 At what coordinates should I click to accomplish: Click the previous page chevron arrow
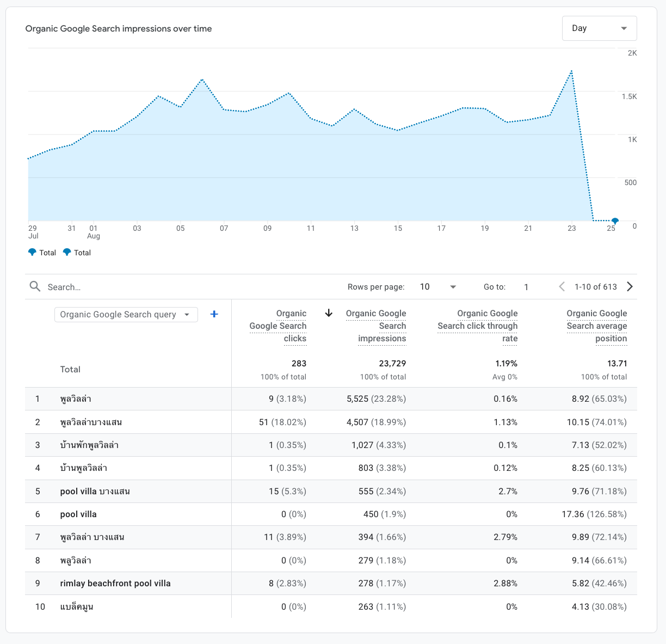[562, 286]
